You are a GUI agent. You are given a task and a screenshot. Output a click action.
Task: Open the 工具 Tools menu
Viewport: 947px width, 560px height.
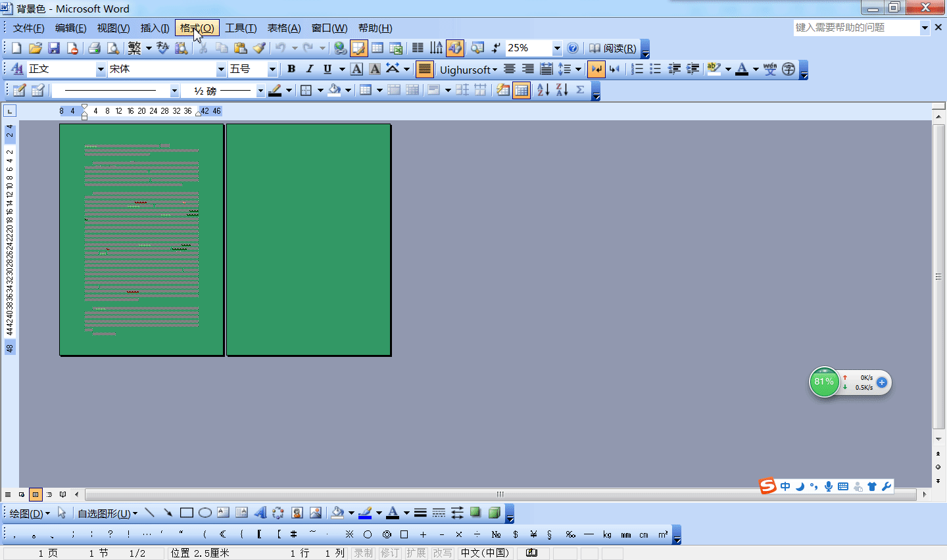pyautogui.click(x=241, y=28)
